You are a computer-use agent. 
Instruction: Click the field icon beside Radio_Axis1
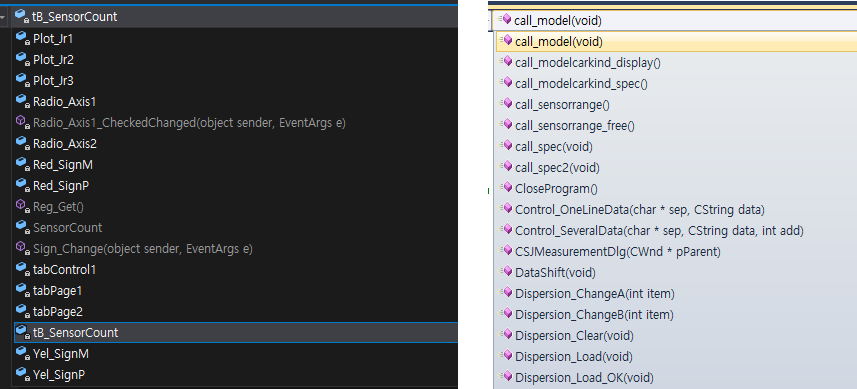pyautogui.click(x=23, y=102)
